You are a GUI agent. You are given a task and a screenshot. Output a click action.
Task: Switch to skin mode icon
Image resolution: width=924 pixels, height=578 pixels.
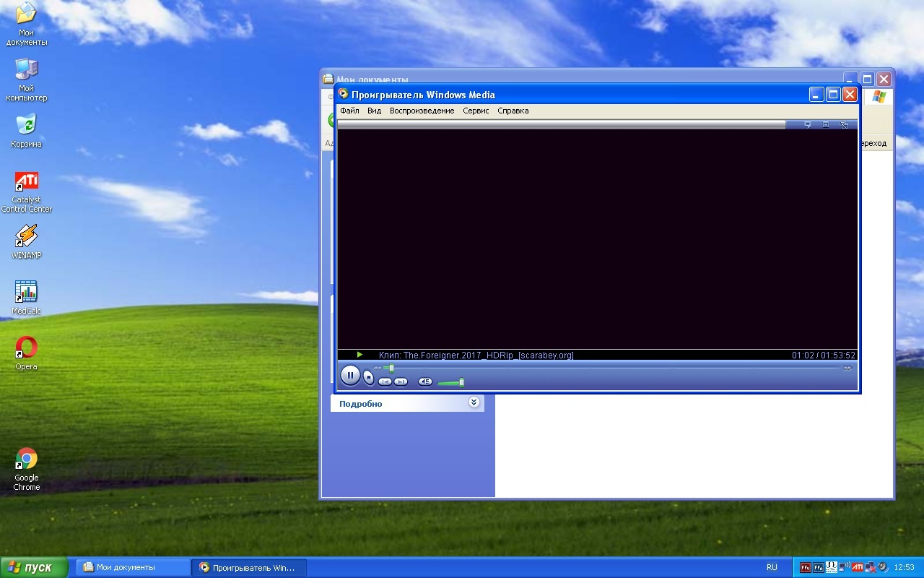pos(844,125)
